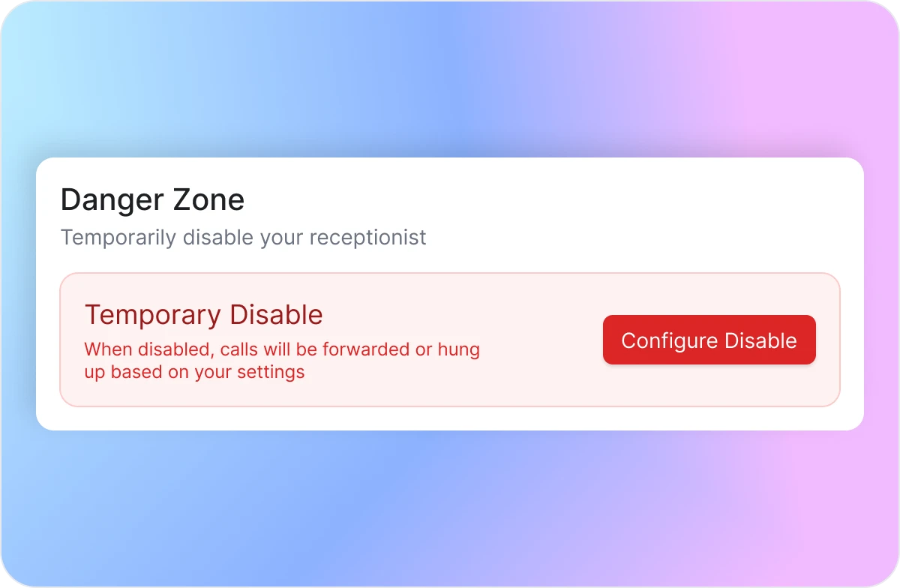Click the subtitle 'Temporarily disable your receptionist'

243,237
